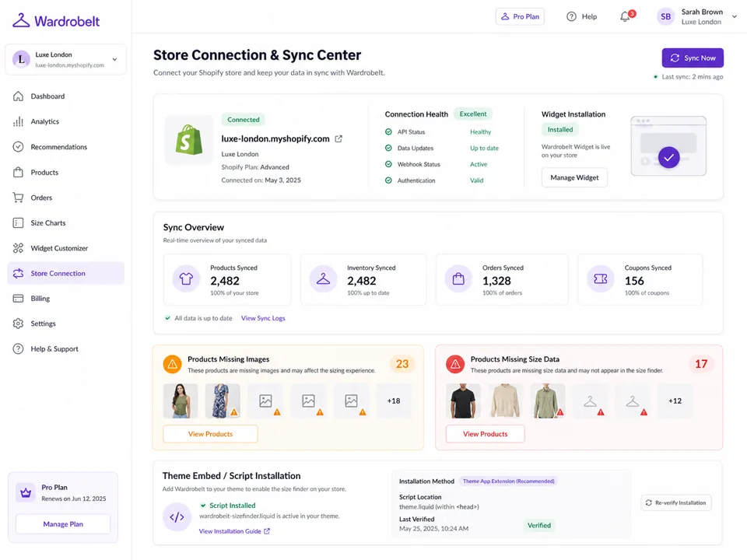The image size is (747, 560).
Task: Click the widget preview checkmark badge
Action: pos(669,157)
